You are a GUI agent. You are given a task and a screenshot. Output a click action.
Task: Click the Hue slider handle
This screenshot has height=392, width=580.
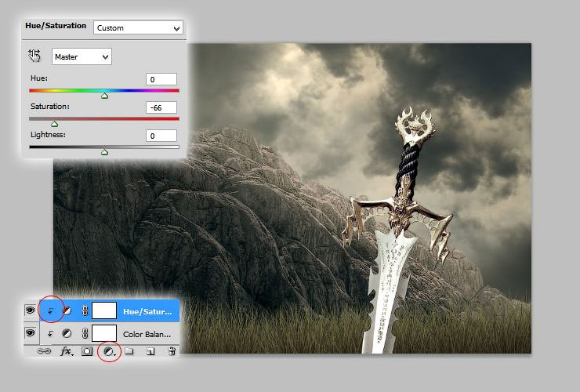[x=105, y=96]
